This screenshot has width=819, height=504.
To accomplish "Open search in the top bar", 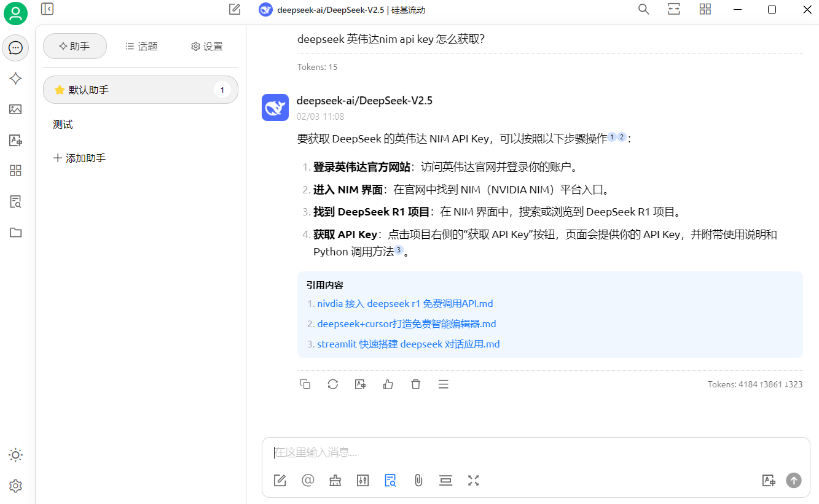I will (644, 9).
